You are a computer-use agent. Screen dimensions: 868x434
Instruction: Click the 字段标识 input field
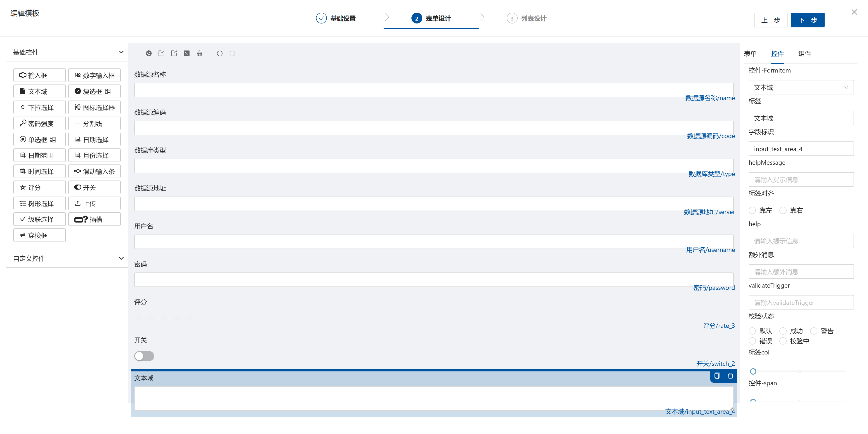(x=801, y=149)
